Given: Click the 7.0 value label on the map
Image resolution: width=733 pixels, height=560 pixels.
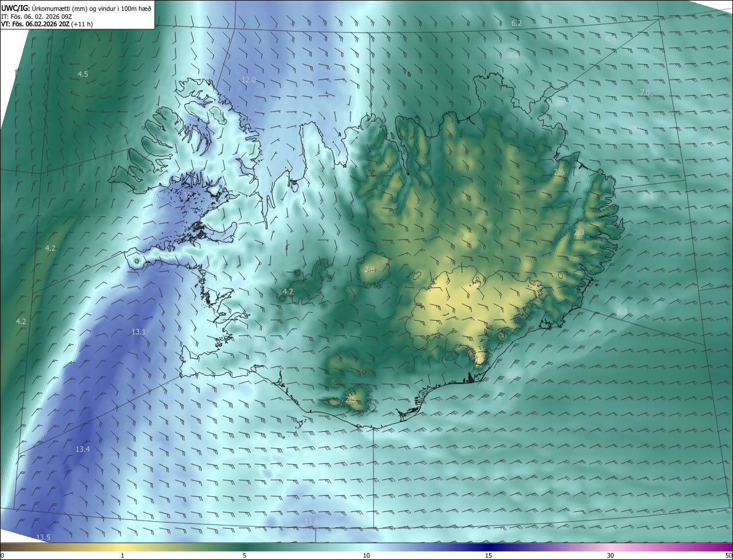Looking at the screenshot, I should pyautogui.click(x=645, y=93).
